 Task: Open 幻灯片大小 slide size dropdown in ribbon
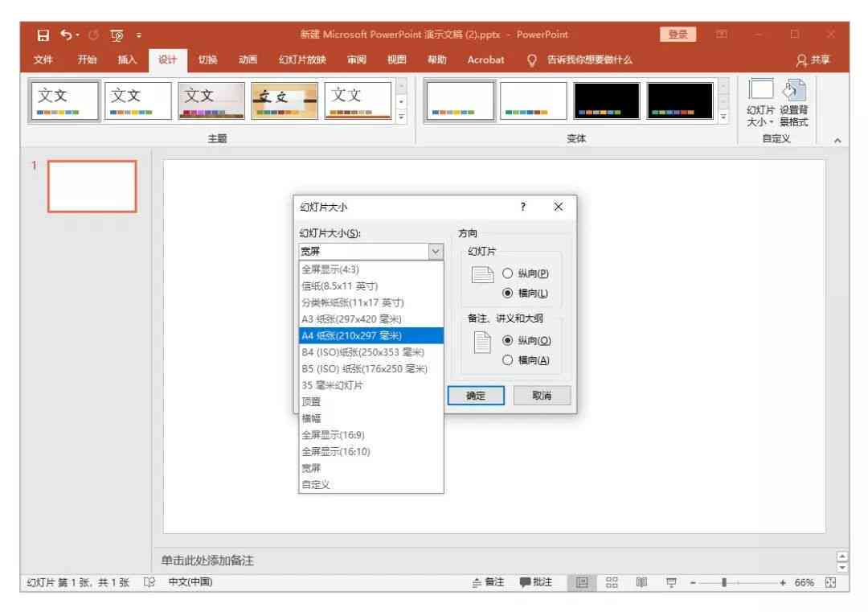760,104
